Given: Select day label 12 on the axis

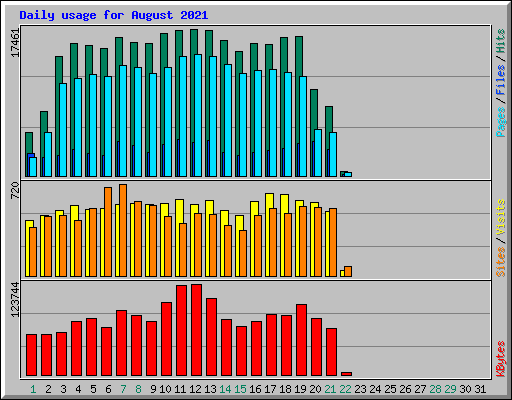Looking at the screenshot, I should tap(195, 389).
